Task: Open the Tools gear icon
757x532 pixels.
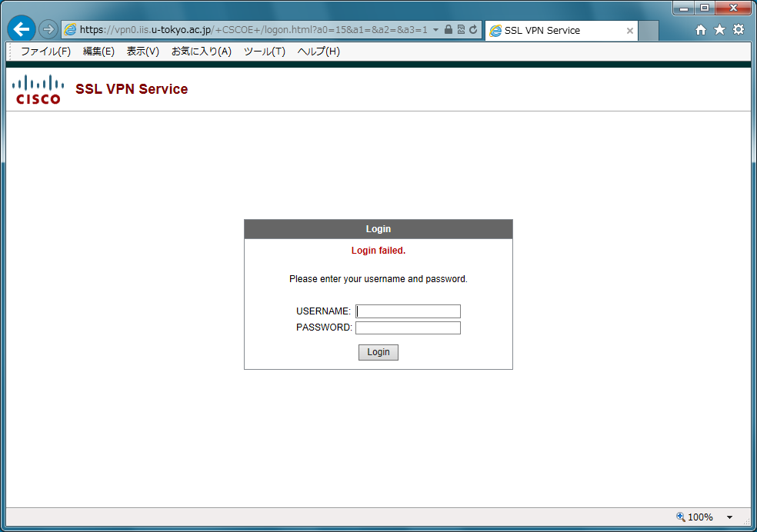Action: tap(739, 30)
